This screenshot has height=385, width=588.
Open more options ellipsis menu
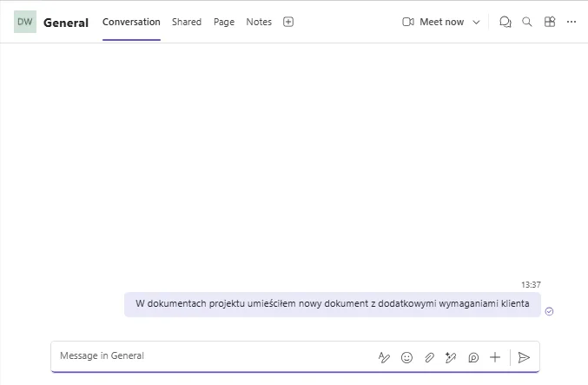coord(571,22)
